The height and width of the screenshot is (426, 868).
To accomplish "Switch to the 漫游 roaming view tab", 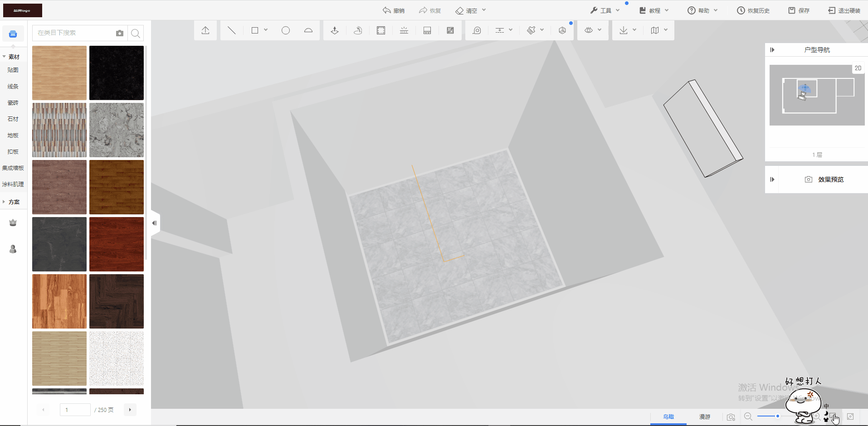I will point(704,416).
